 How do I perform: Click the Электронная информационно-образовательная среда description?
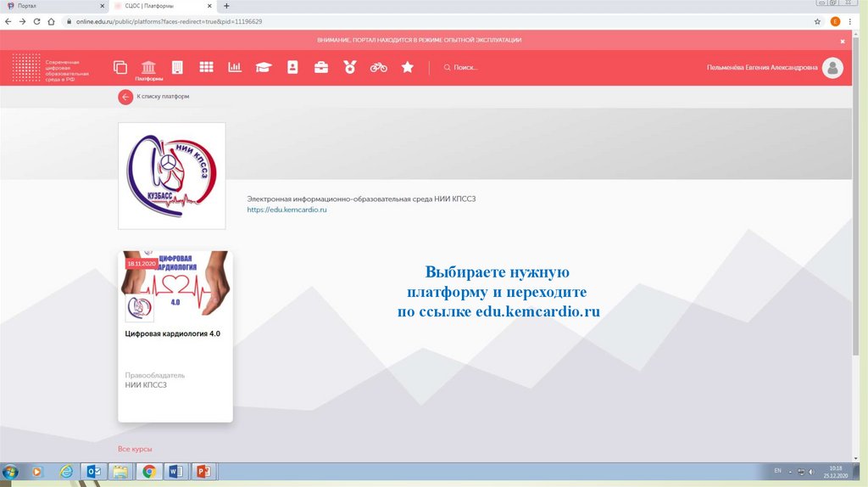pyautogui.click(x=361, y=199)
